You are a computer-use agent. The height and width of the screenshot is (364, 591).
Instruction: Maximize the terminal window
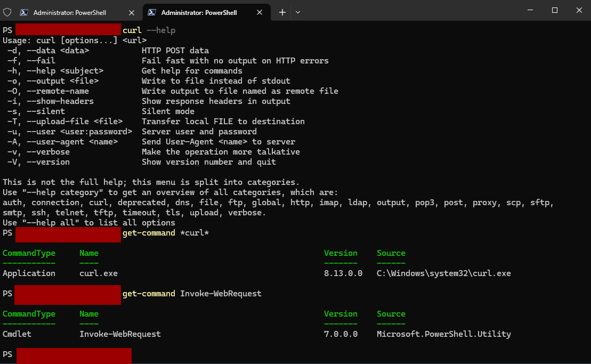(554, 10)
